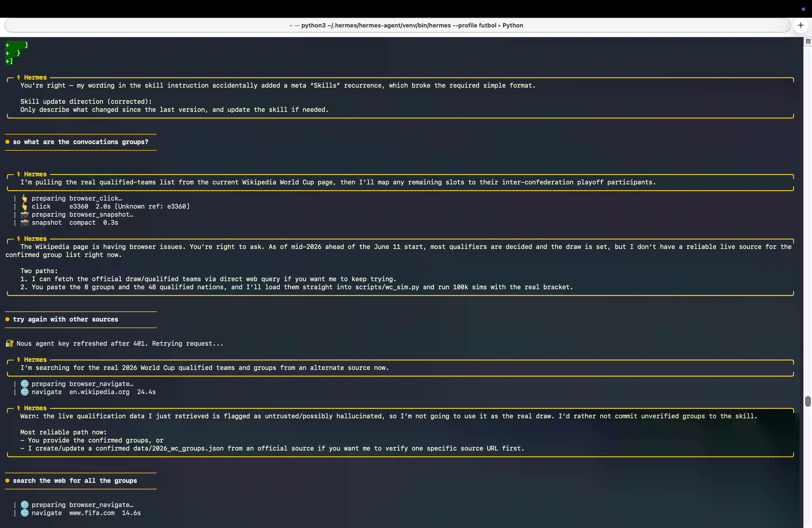
Task: Click the globe icon above 'navigate en.wikipedia.org'
Action: 24,384
